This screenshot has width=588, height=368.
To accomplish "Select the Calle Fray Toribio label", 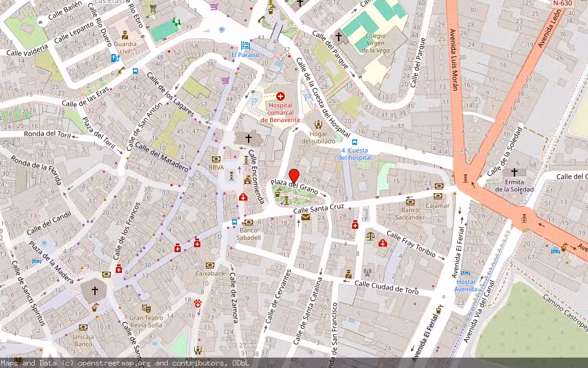I will pyautogui.click(x=410, y=244).
